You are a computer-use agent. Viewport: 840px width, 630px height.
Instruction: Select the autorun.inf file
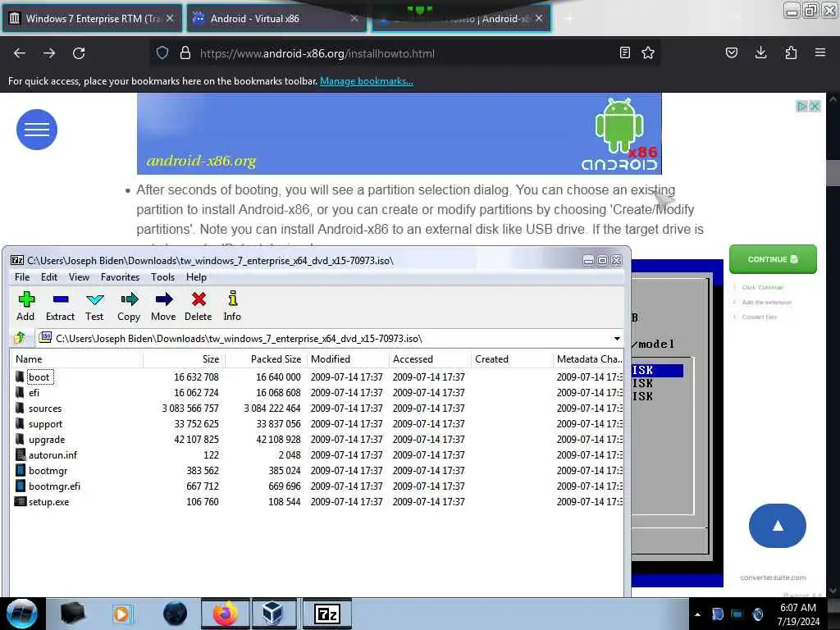[52, 454]
